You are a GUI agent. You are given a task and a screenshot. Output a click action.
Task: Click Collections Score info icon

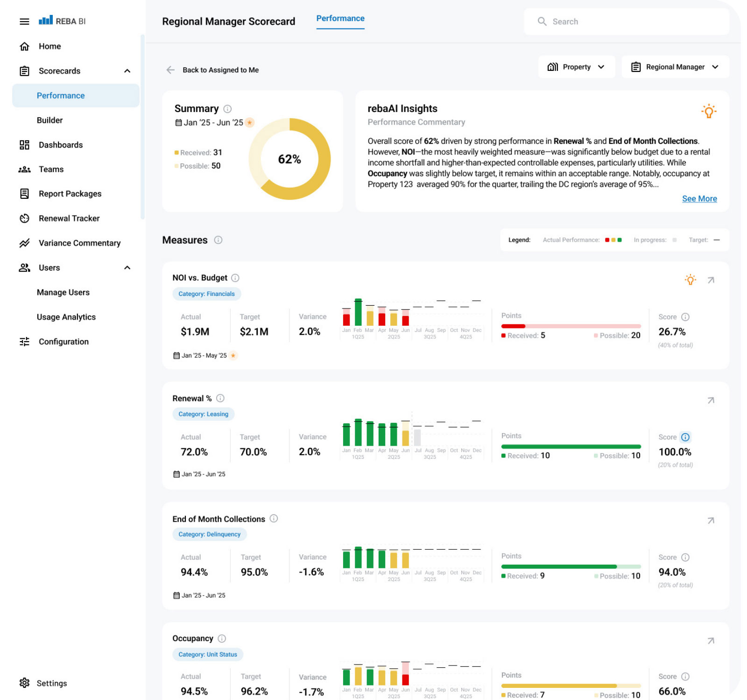click(685, 557)
